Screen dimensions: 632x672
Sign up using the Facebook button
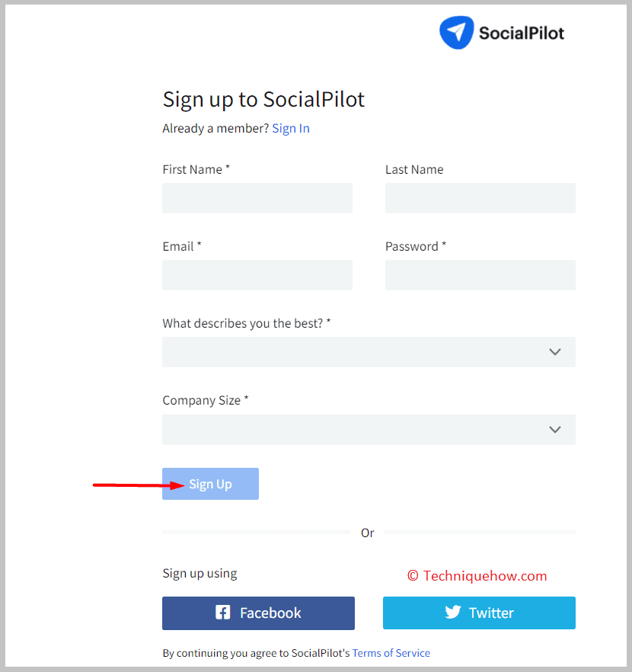click(x=258, y=613)
